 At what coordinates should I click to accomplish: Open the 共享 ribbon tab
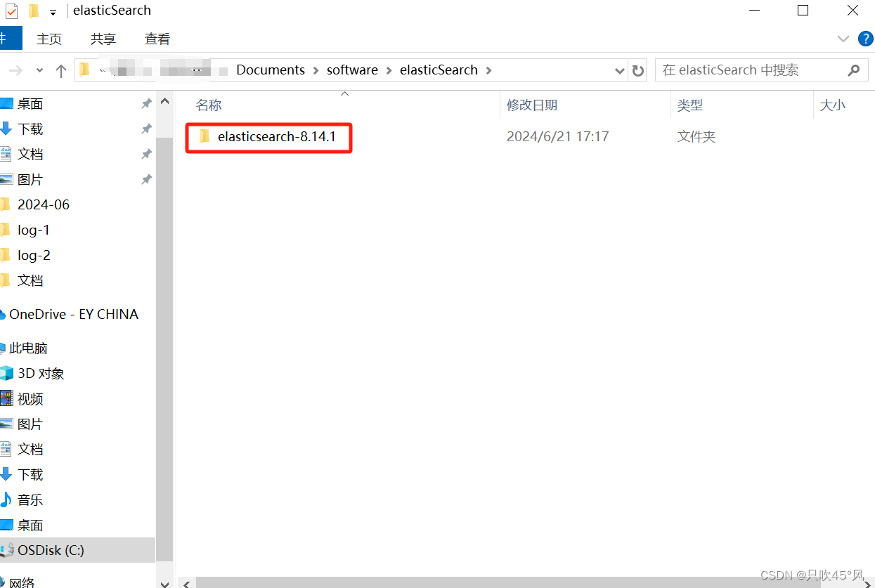click(103, 39)
